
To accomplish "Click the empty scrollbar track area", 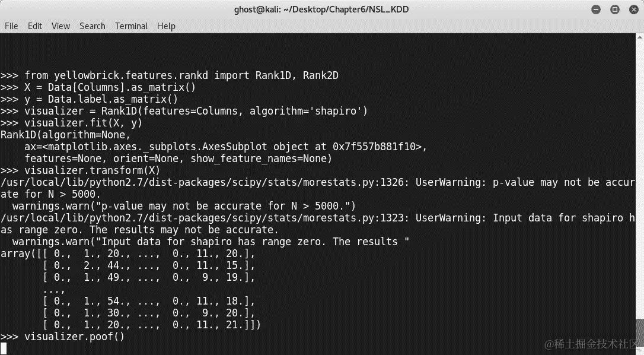I will 640,177.
